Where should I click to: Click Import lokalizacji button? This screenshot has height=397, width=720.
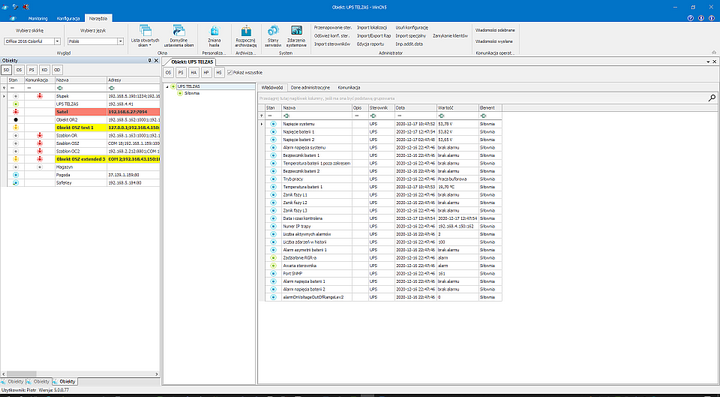pos(372,28)
